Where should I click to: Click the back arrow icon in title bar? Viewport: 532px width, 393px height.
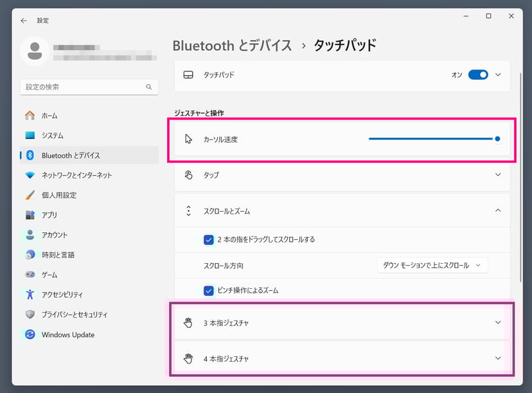[x=24, y=21]
